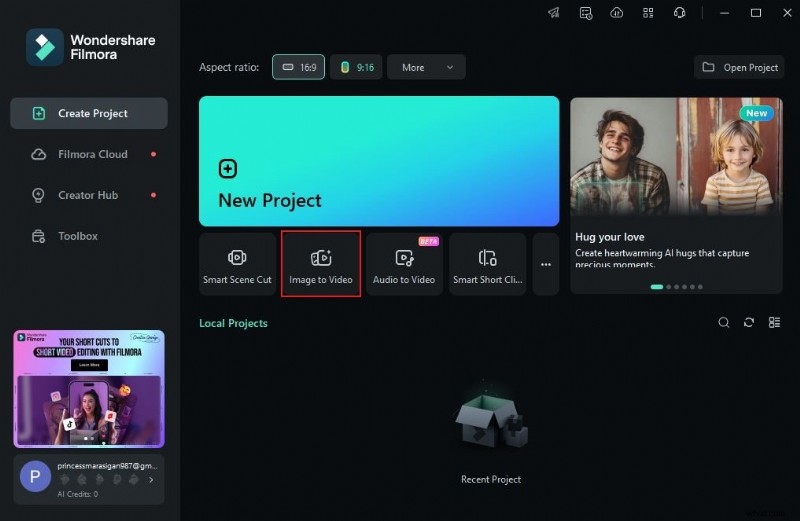Image resolution: width=800 pixels, height=521 pixels.
Task: Toggle the project list view layout
Action: coord(774,323)
